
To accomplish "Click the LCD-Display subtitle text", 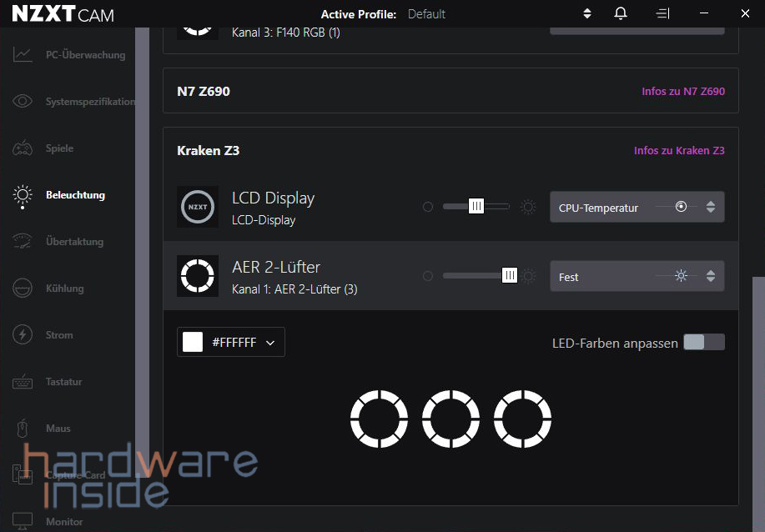I will 264,220.
